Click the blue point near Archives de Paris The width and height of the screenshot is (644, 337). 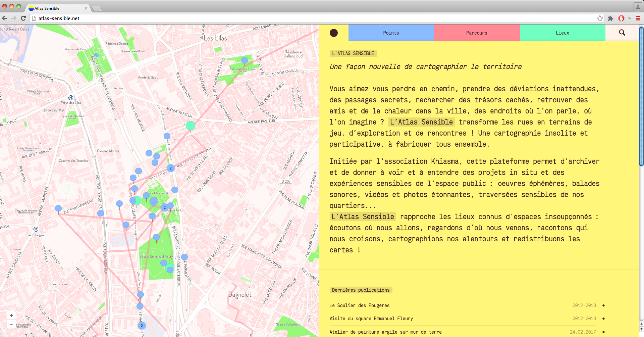click(x=96, y=55)
